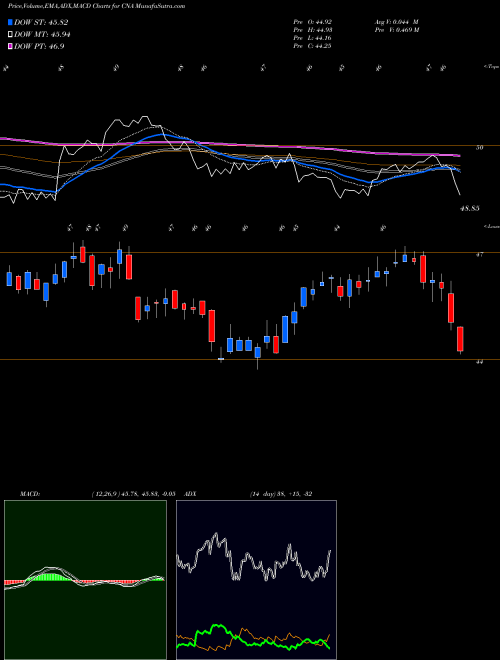Select the 'DOW ST: 45.82' label

41,22
